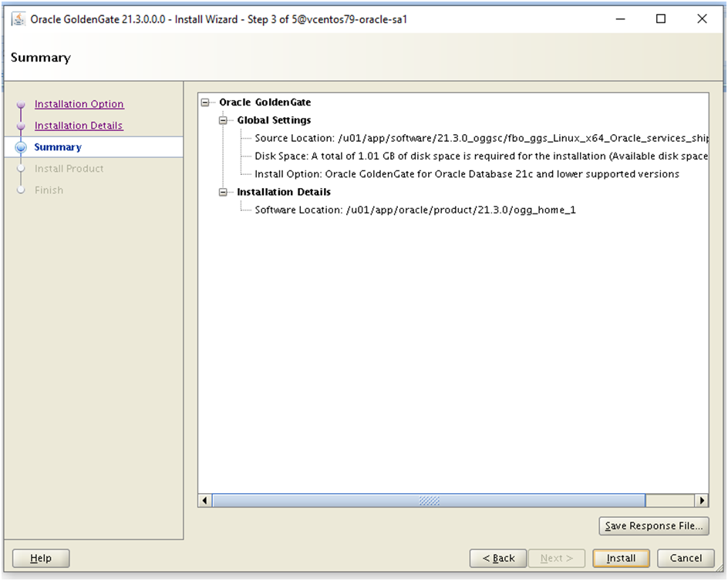The image size is (728, 581).
Task: Collapse the Global Settings tree node
Action: (x=223, y=121)
